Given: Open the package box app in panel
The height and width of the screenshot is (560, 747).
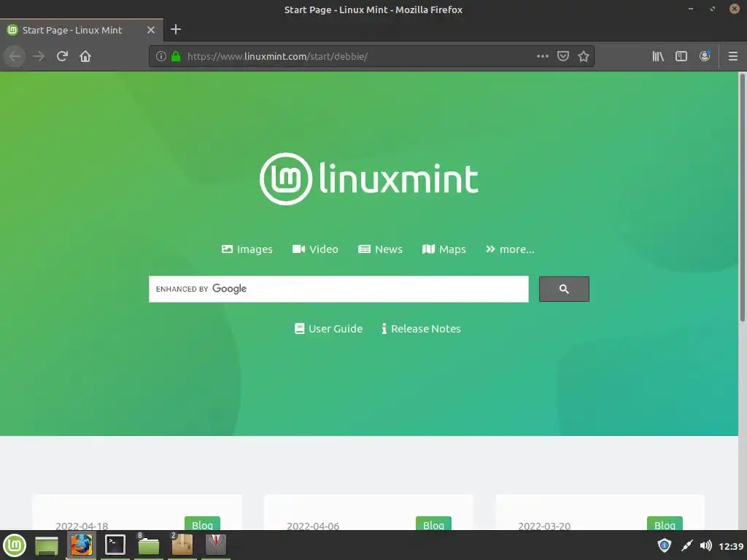Looking at the screenshot, I should 182,545.
